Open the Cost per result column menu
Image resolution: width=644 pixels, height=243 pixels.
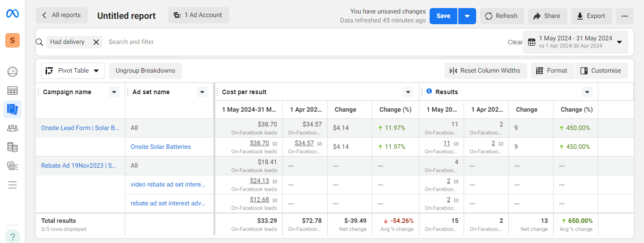pos(408,92)
